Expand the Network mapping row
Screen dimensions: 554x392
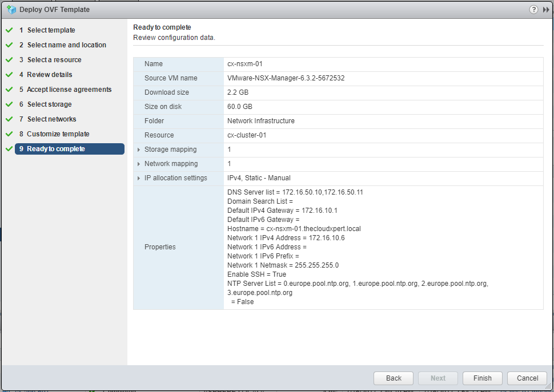coord(139,164)
